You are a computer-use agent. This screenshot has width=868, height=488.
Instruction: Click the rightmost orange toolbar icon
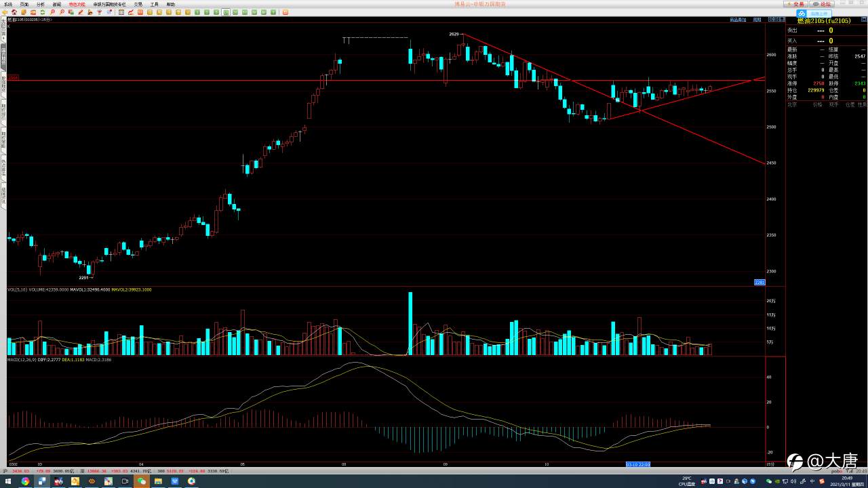point(285,12)
